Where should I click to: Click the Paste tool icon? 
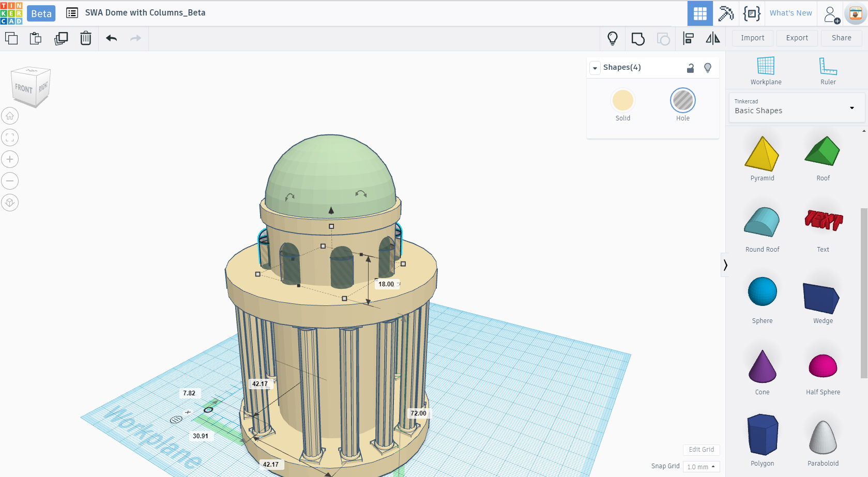point(36,38)
